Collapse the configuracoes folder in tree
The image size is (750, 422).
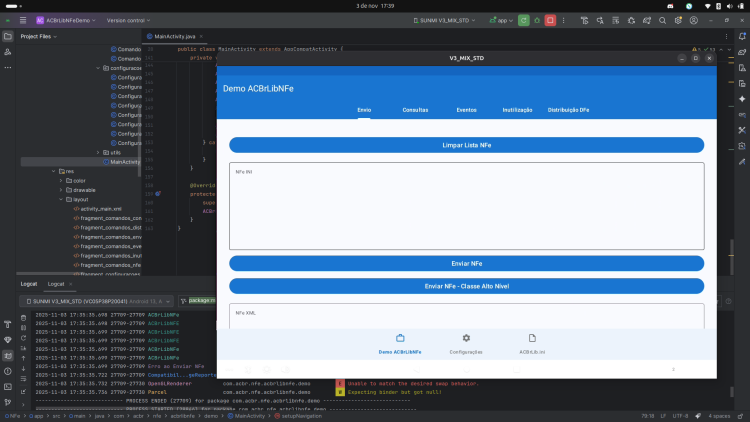(98, 68)
